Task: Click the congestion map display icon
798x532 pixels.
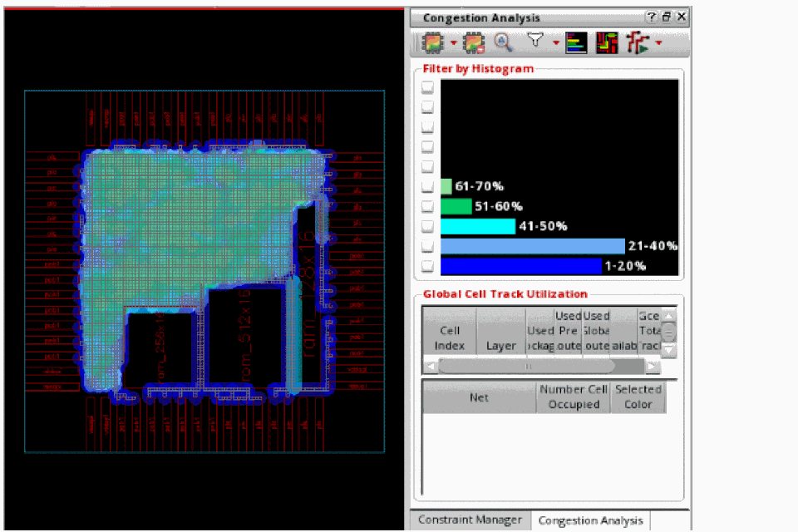Action: tap(433, 42)
